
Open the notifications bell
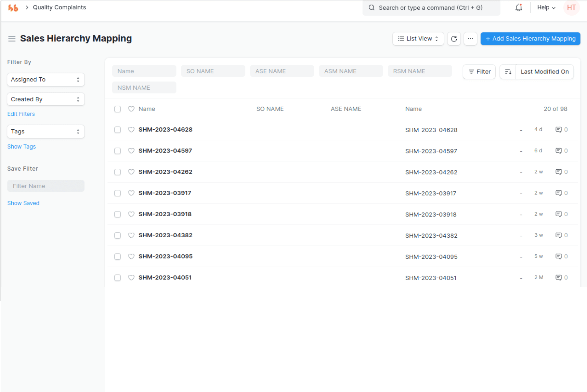tap(518, 7)
